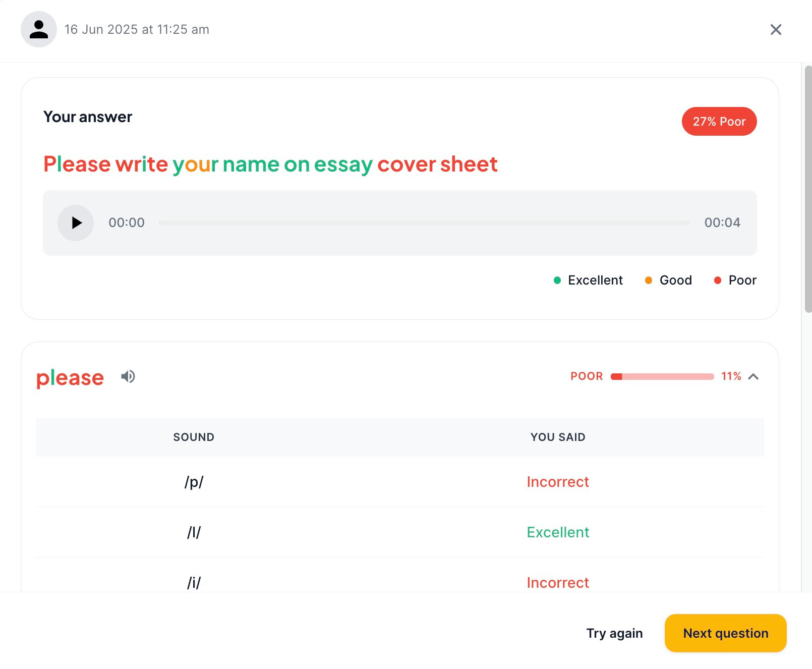This screenshot has height=669, width=812.
Task: Click the word 'cover' in the answer
Action: coord(406,164)
